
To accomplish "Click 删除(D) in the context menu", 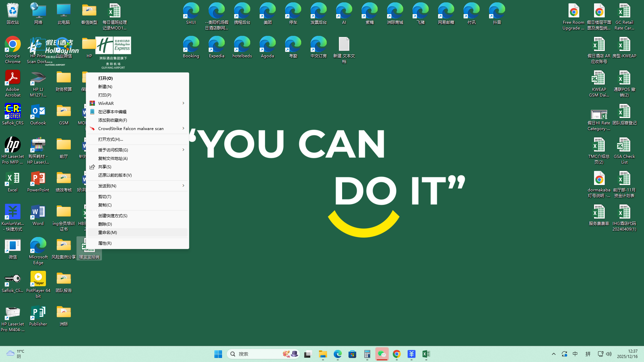I will click(x=105, y=224).
